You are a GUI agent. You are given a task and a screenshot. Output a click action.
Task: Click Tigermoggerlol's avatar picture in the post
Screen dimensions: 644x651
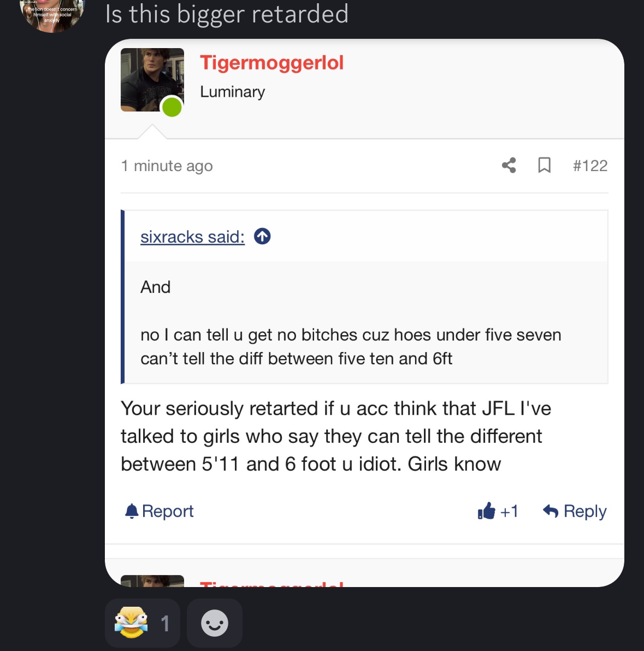(x=152, y=80)
